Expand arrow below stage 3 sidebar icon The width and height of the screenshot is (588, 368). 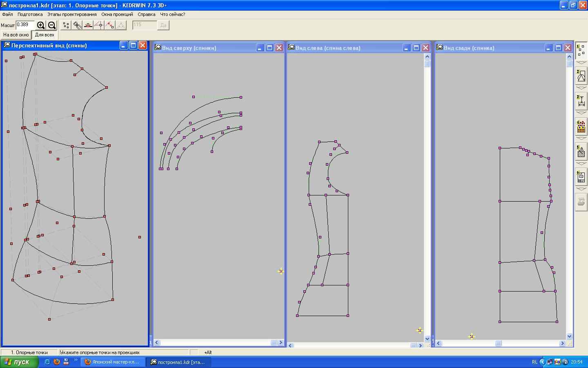pyautogui.click(x=581, y=113)
